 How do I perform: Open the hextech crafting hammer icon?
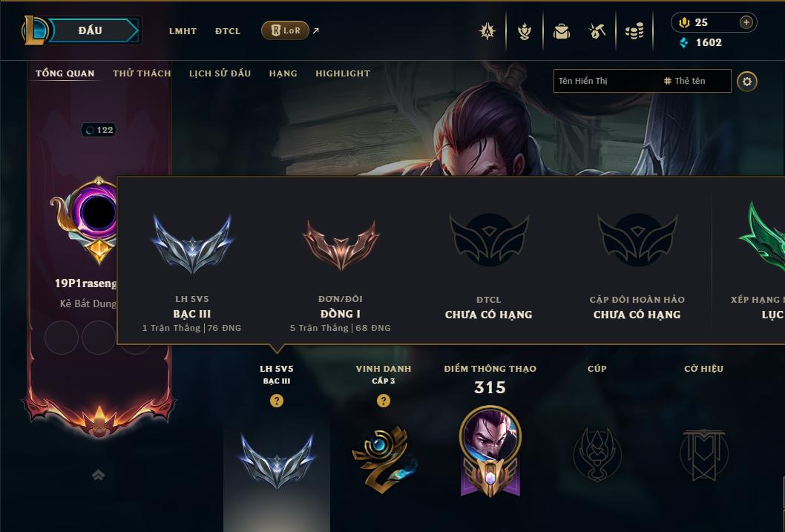pyautogui.click(x=597, y=31)
